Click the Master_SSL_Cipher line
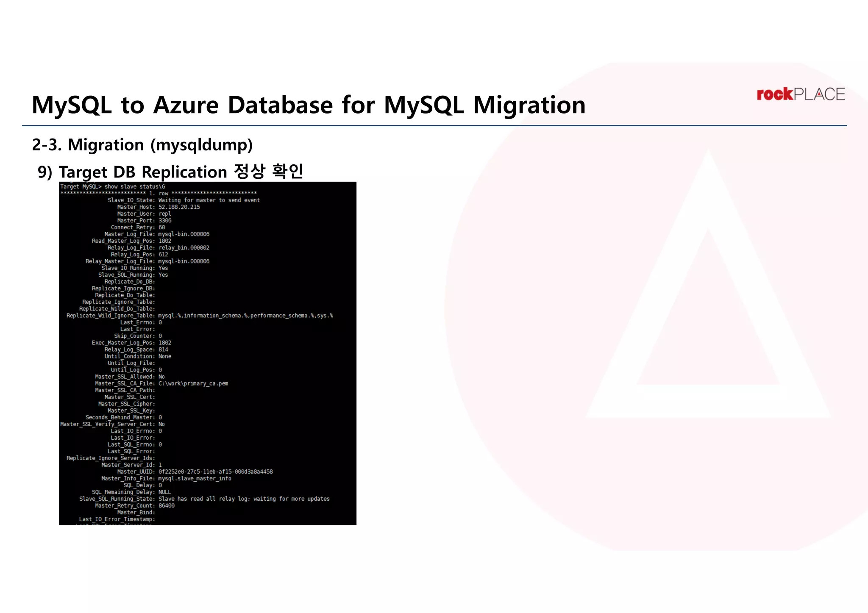Image resolution: width=868 pixels, height=613 pixels. [x=127, y=403]
